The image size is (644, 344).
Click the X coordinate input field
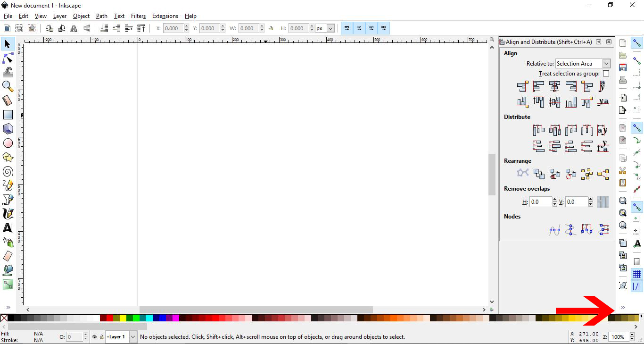tap(173, 28)
